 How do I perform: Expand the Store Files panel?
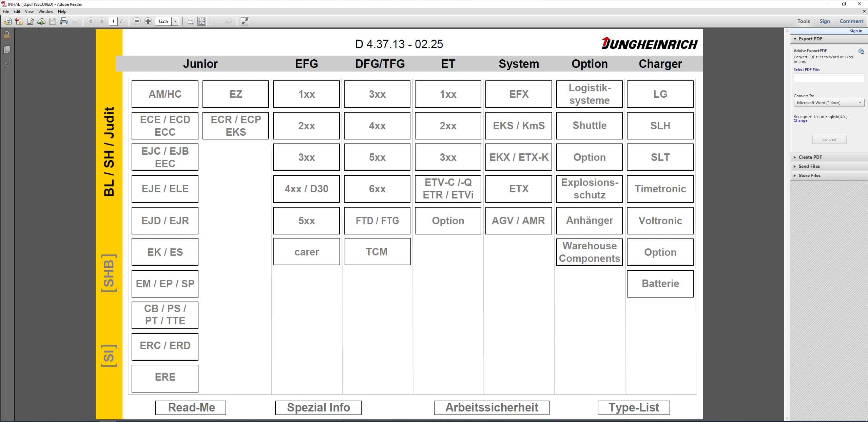[x=795, y=176]
